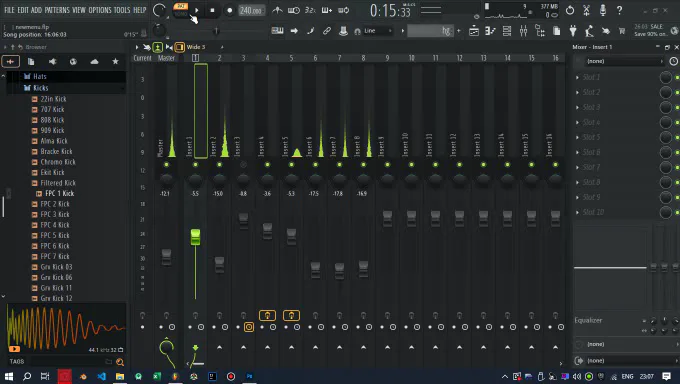Open the Mixer view icon in toolbar
This screenshot has width=680, height=384.
[x=523, y=31]
